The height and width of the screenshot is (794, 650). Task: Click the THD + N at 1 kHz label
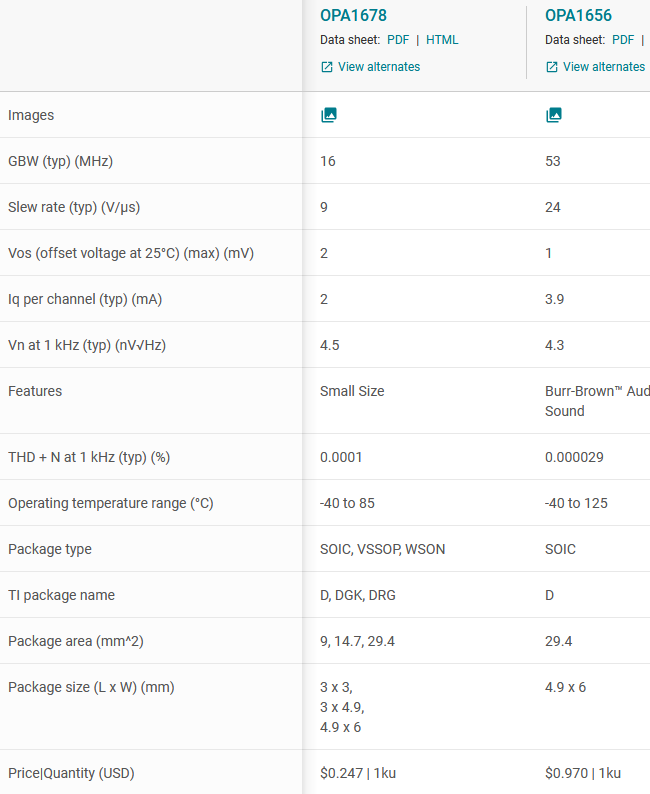[89, 457]
